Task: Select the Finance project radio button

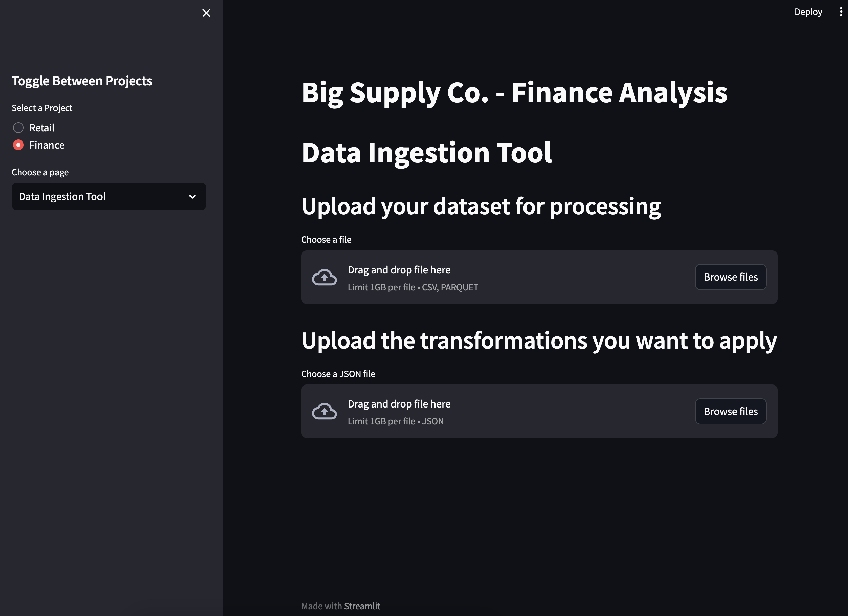Action: point(18,145)
